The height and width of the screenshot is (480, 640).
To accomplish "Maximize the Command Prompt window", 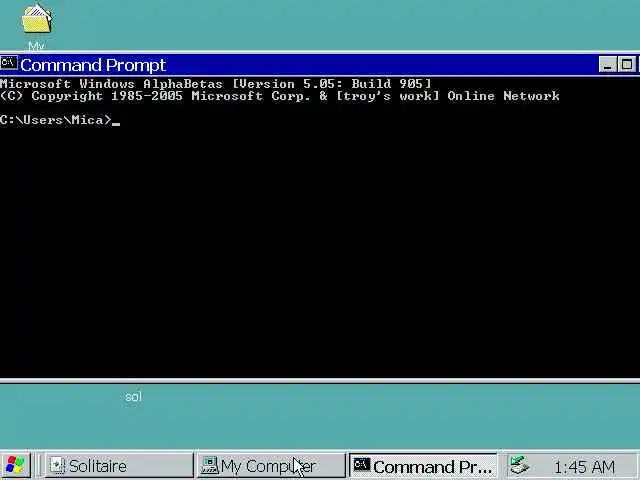I will (627, 64).
